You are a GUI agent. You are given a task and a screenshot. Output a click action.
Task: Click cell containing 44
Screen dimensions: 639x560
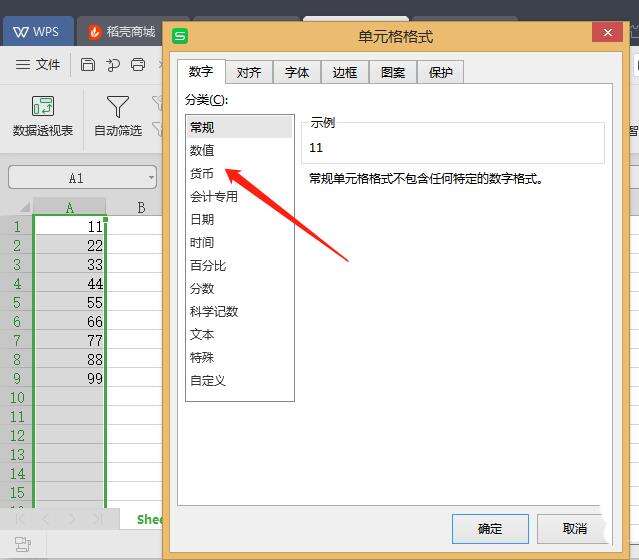point(69,283)
